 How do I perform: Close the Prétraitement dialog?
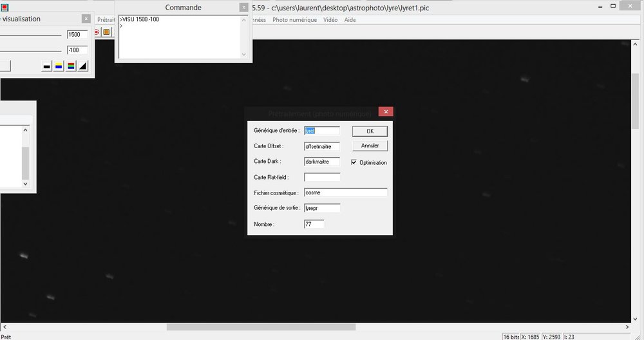pyautogui.click(x=386, y=111)
